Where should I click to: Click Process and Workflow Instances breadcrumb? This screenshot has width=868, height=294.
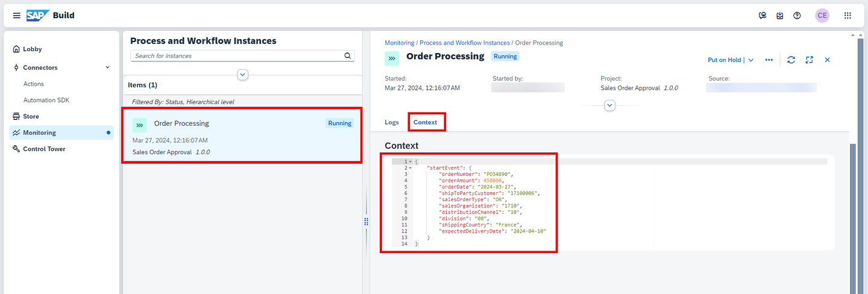point(465,43)
